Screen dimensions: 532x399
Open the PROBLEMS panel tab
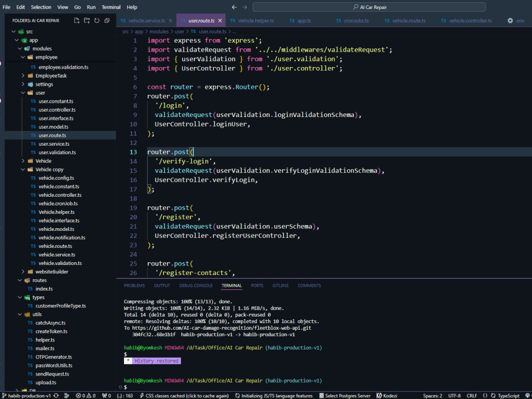[134, 286]
